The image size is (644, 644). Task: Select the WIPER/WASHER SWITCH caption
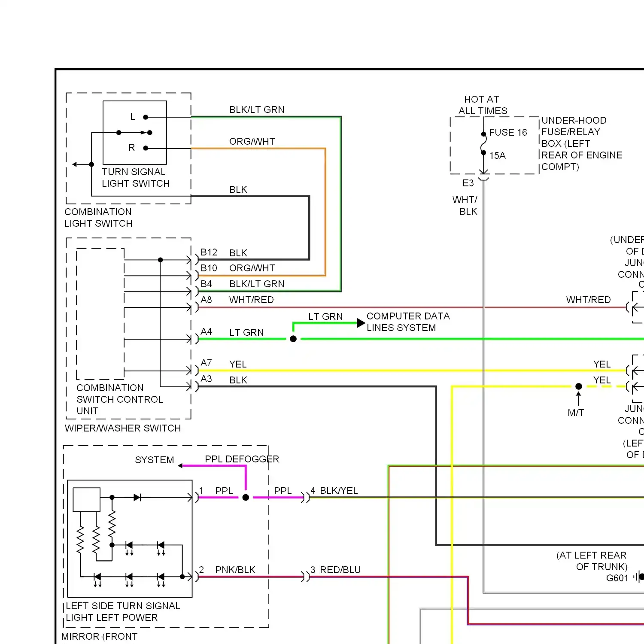click(x=123, y=428)
